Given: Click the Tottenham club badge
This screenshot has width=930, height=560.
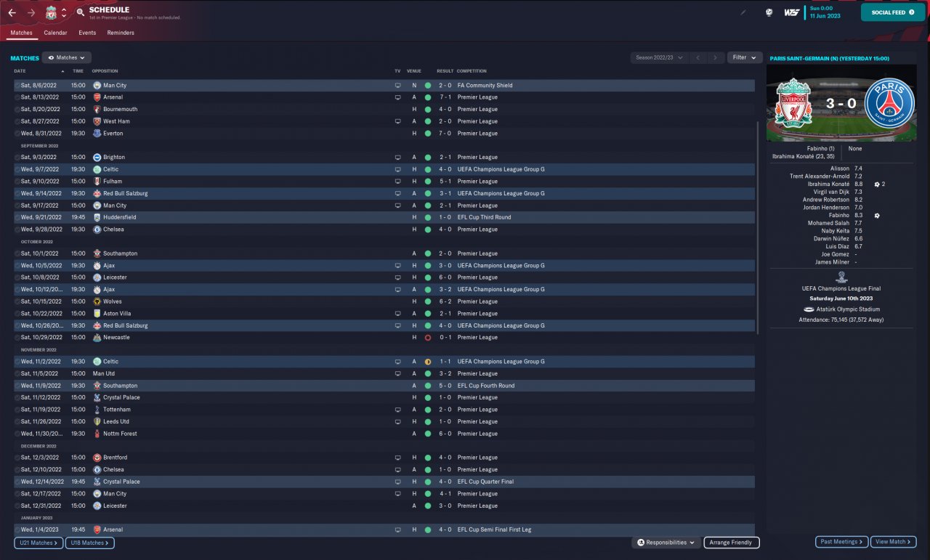Looking at the screenshot, I should click(97, 410).
